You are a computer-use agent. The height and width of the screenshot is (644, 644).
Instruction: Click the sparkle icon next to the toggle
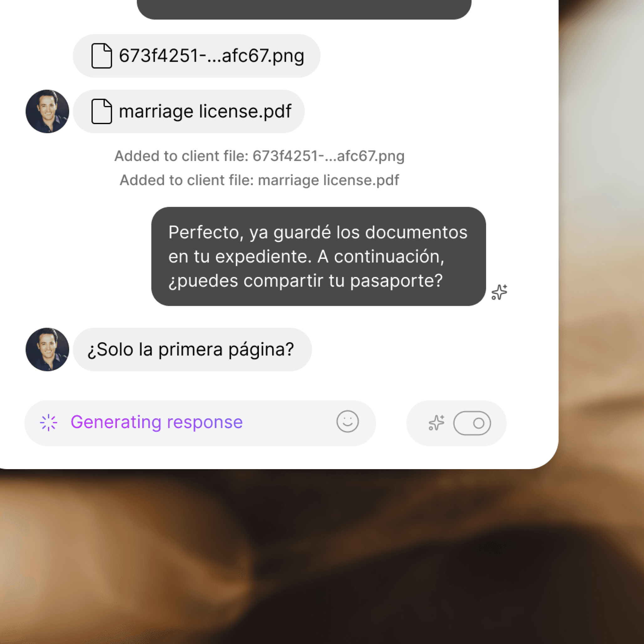[436, 423]
